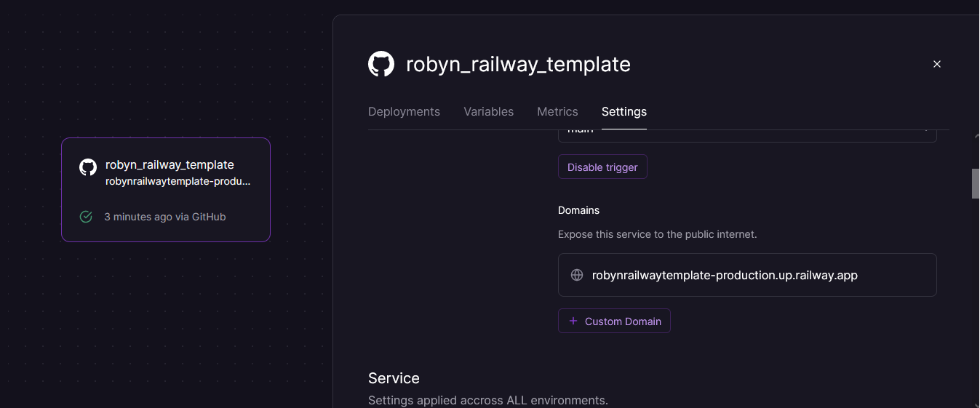Click the scrollbar up arrow
Viewport: 980px width, 408px height.
point(976,136)
